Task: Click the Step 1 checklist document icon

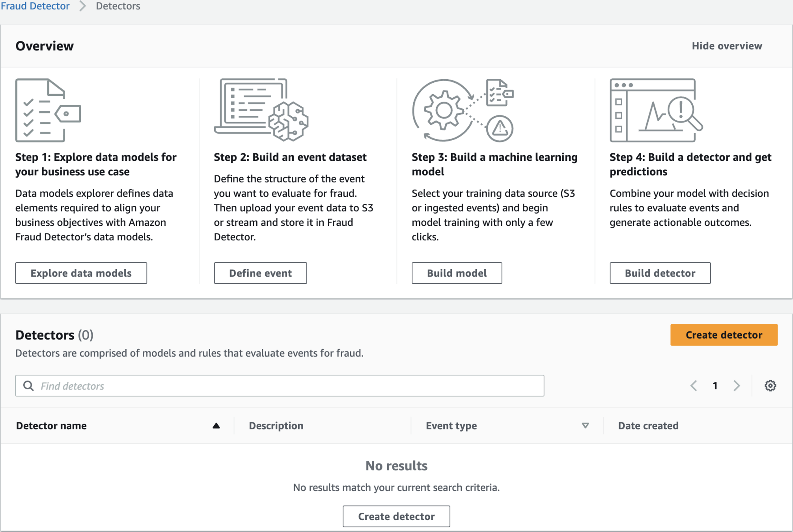Action: 48,110
